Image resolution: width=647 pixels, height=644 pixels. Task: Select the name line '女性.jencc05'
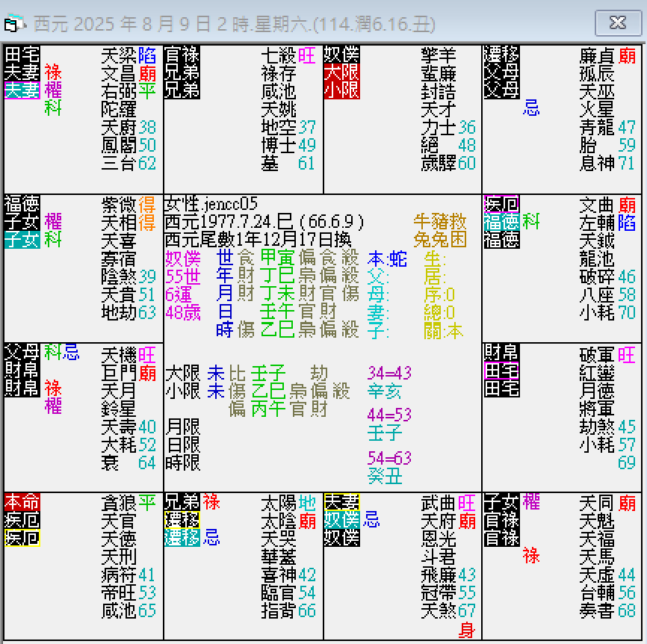(x=211, y=204)
